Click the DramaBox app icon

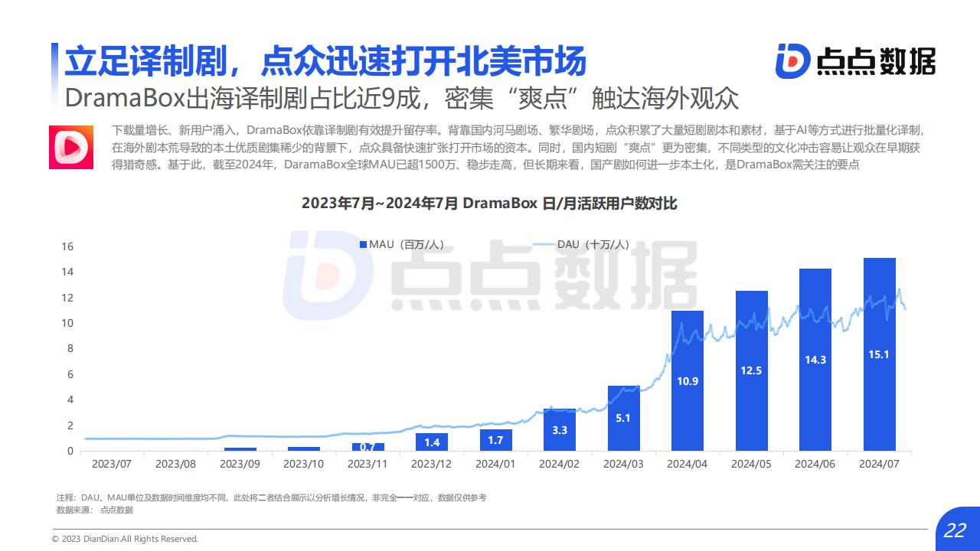pos(70,147)
